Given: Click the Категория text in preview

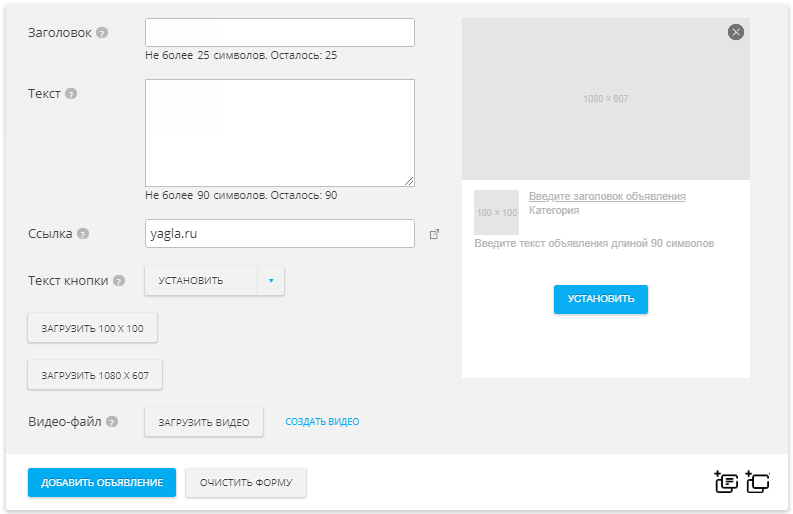Looking at the screenshot, I should (x=554, y=210).
